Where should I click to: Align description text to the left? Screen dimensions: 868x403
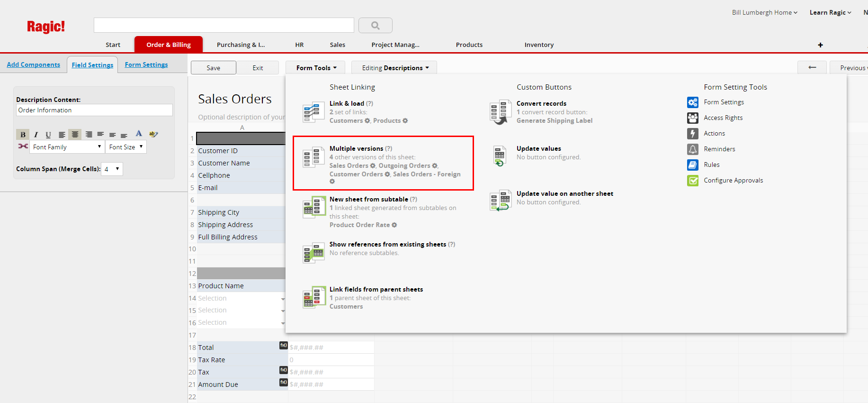(62, 135)
